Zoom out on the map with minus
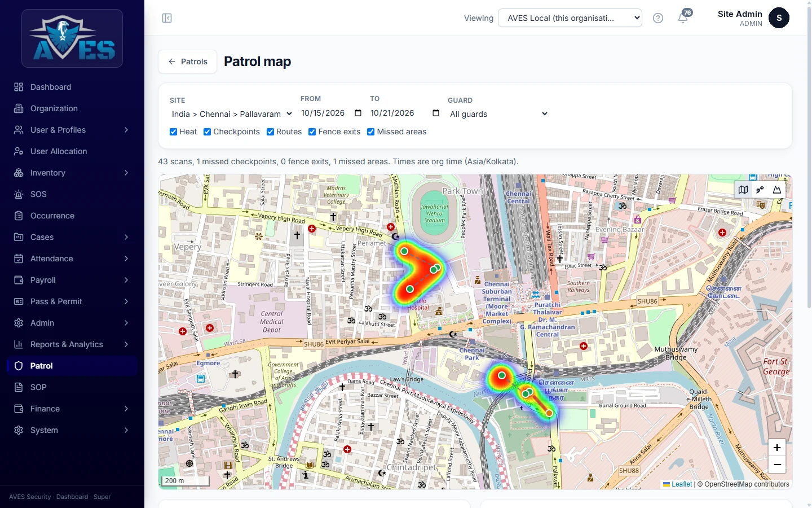 click(x=777, y=465)
